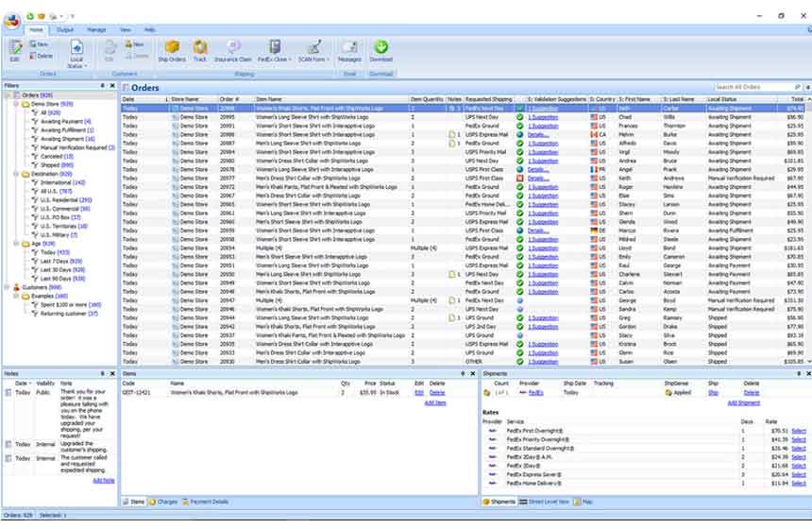Click inside the Search All Orders field

click(753, 87)
